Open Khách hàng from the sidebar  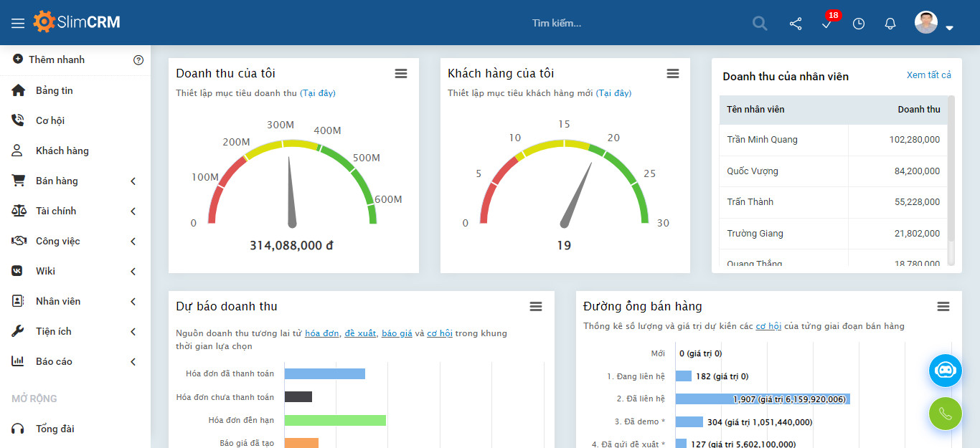coord(63,151)
